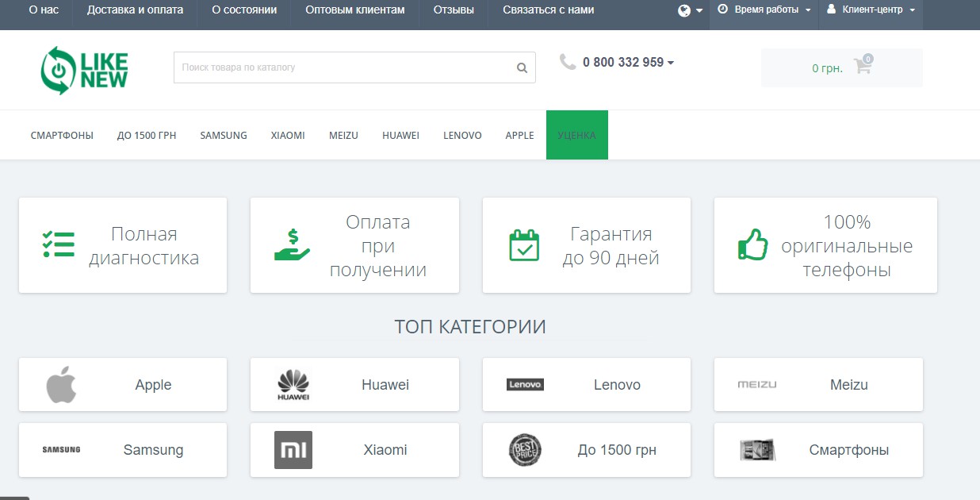The width and height of the screenshot is (980, 500).
Task: Expand the Время работы dropdown
Action: [764, 10]
